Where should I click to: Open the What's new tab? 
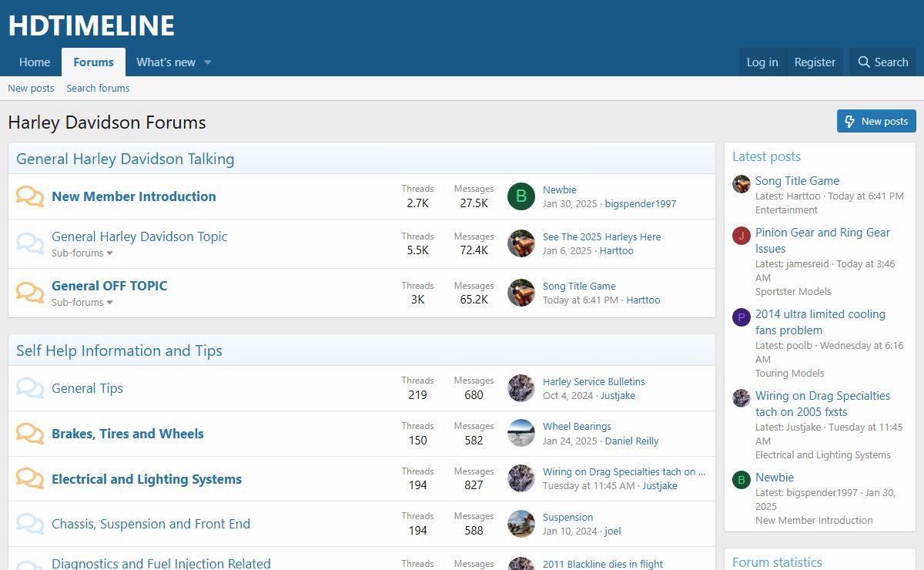tap(166, 62)
